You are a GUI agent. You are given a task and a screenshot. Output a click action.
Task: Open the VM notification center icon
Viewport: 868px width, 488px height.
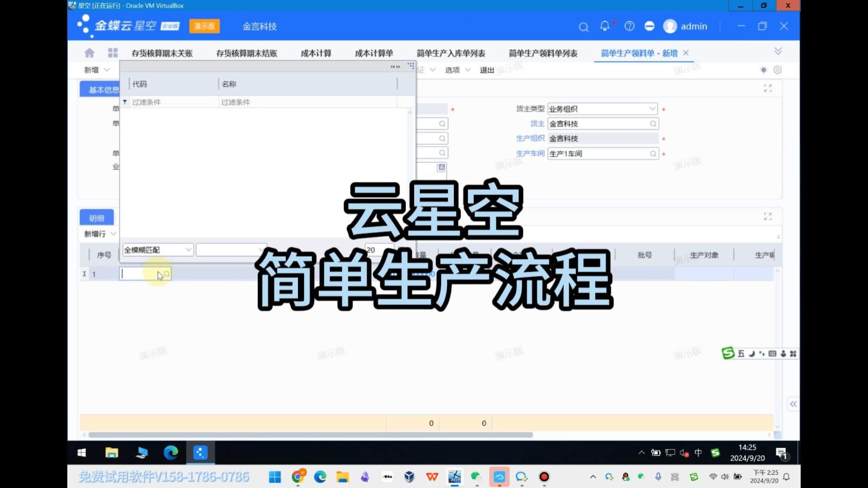click(x=781, y=453)
